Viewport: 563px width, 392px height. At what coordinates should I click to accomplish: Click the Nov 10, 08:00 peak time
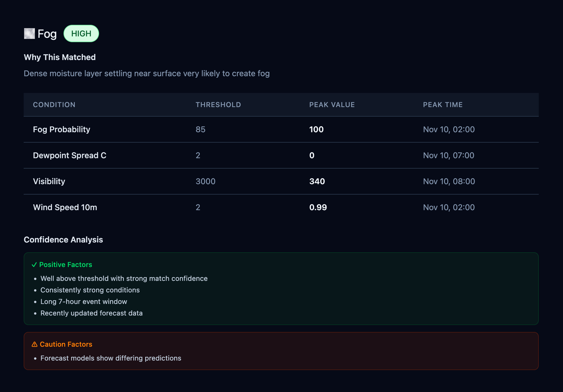[x=449, y=181]
